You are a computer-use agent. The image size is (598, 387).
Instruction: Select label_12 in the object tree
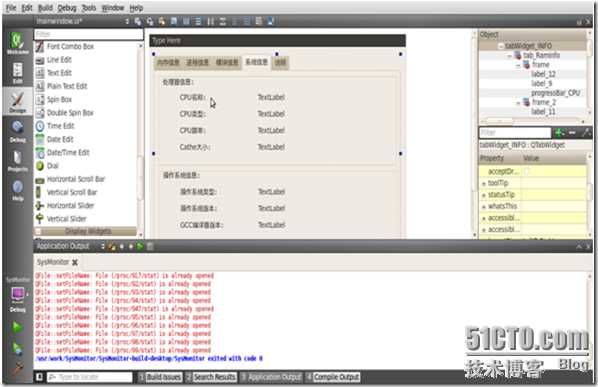(543, 74)
